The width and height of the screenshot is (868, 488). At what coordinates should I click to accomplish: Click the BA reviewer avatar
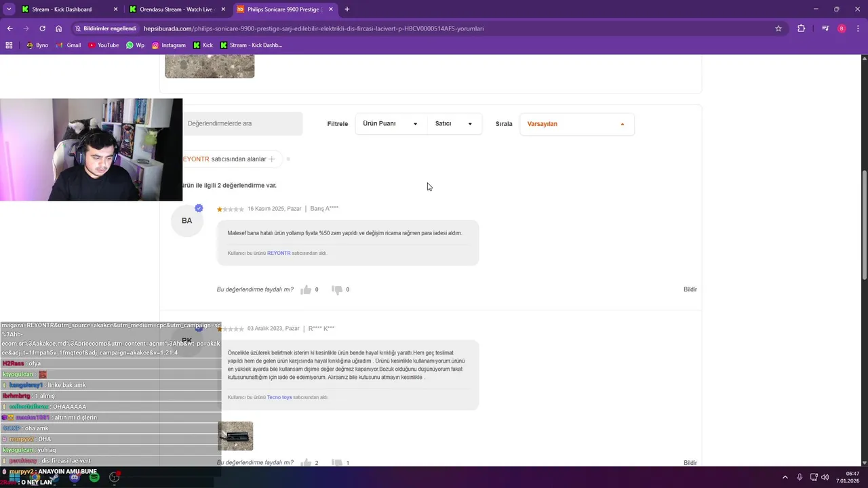click(x=187, y=220)
